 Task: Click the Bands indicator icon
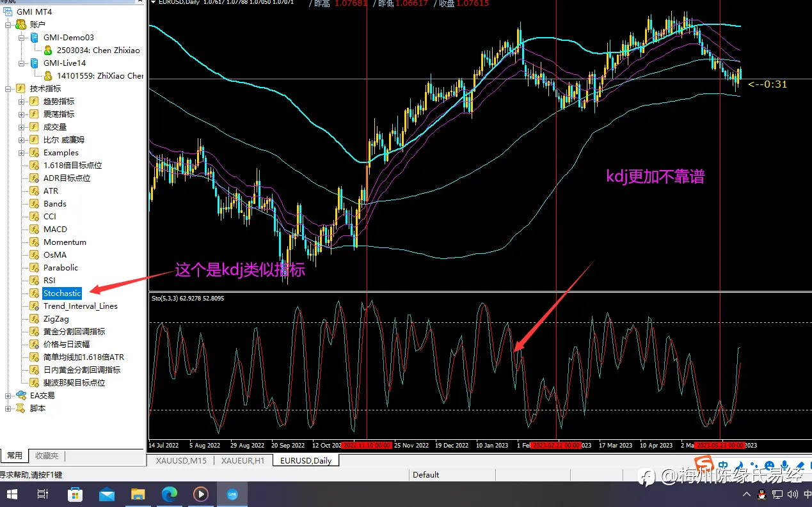coord(34,203)
